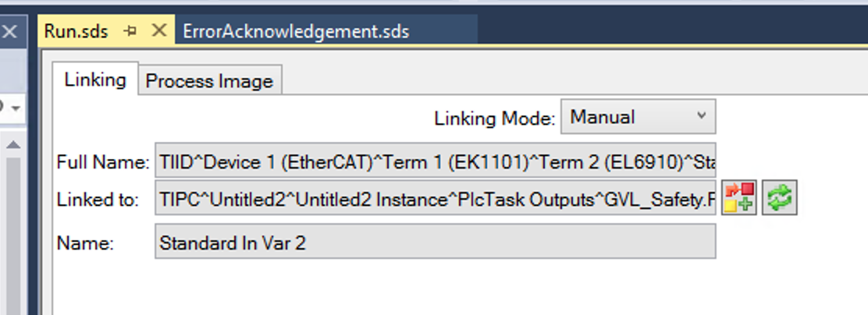
Task: Open the left panel's dropdown arrow
Action: tap(16, 108)
